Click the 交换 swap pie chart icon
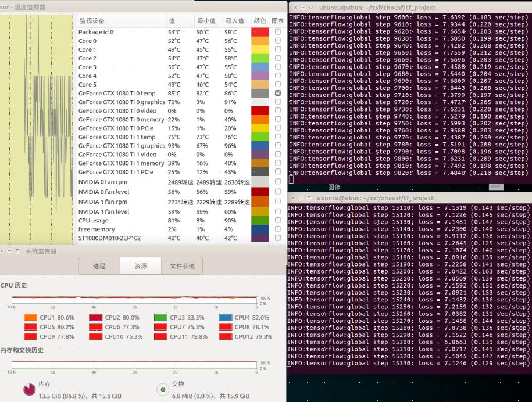This screenshot has width=532, height=402. coord(164,389)
